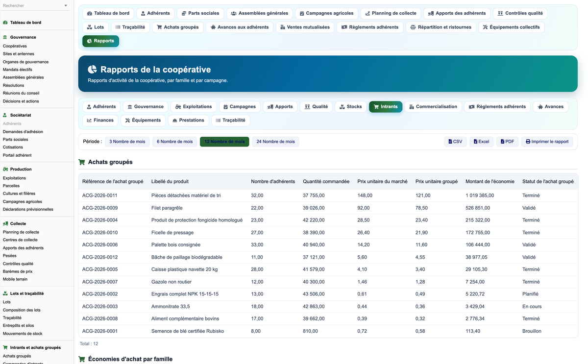This screenshot has width=588, height=364.
Task: Open Contrôles qualité top tab
Action: [520, 13]
